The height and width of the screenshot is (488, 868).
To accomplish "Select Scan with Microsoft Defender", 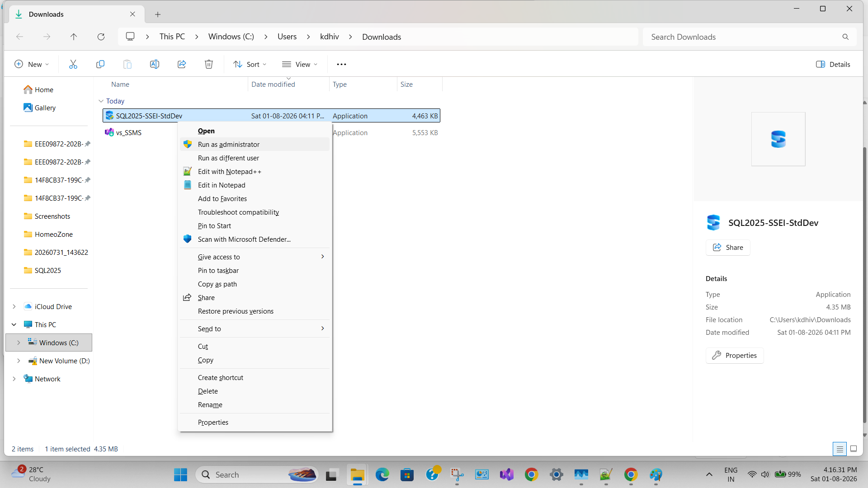I will pyautogui.click(x=255, y=239).
